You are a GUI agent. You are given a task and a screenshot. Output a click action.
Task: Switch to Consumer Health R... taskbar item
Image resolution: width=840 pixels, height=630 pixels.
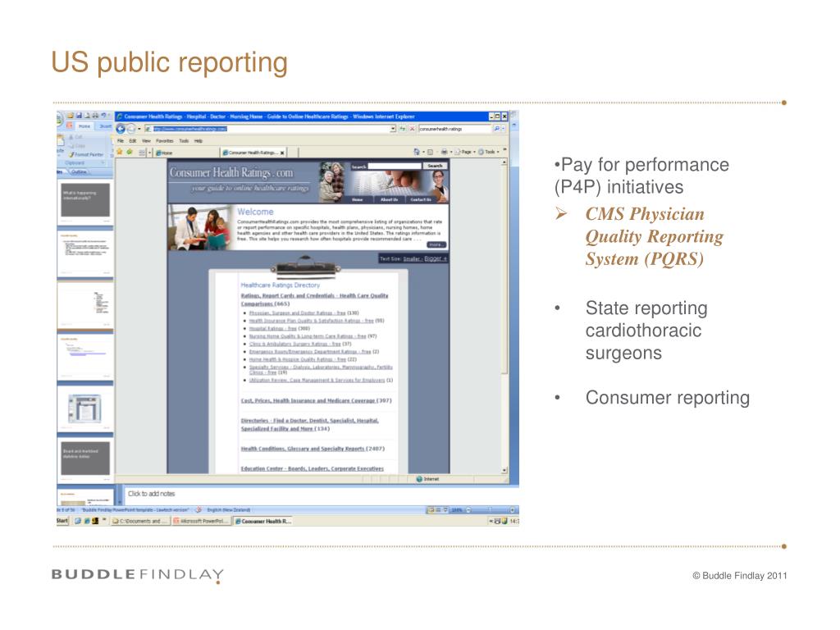(x=263, y=521)
